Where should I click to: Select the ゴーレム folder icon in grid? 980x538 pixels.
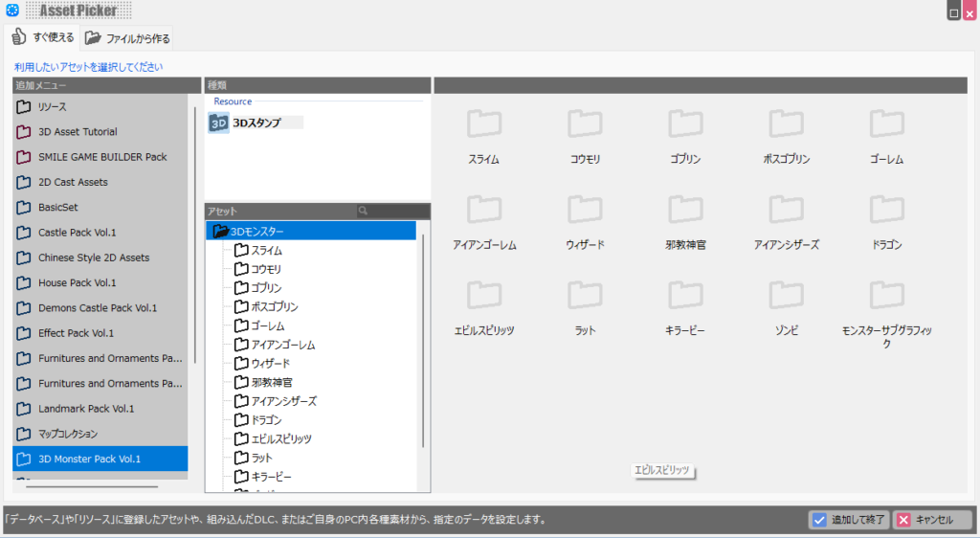pos(886,124)
